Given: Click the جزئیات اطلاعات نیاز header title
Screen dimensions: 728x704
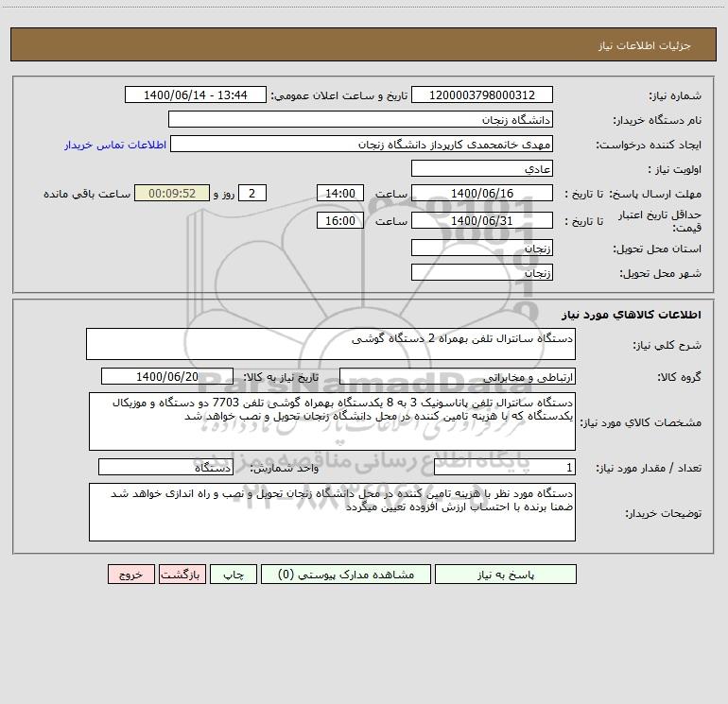Looking at the screenshot, I should [645, 45].
